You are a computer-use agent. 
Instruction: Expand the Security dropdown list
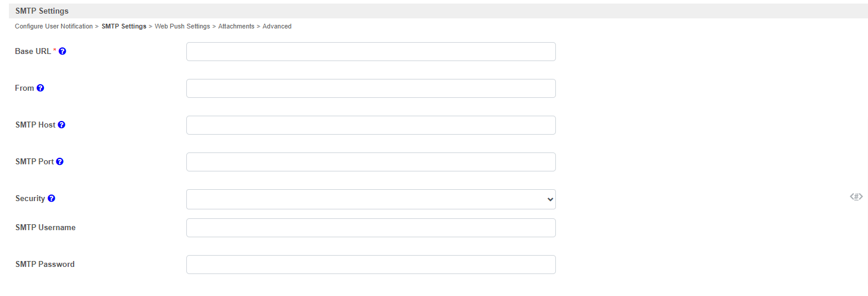(x=371, y=199)
